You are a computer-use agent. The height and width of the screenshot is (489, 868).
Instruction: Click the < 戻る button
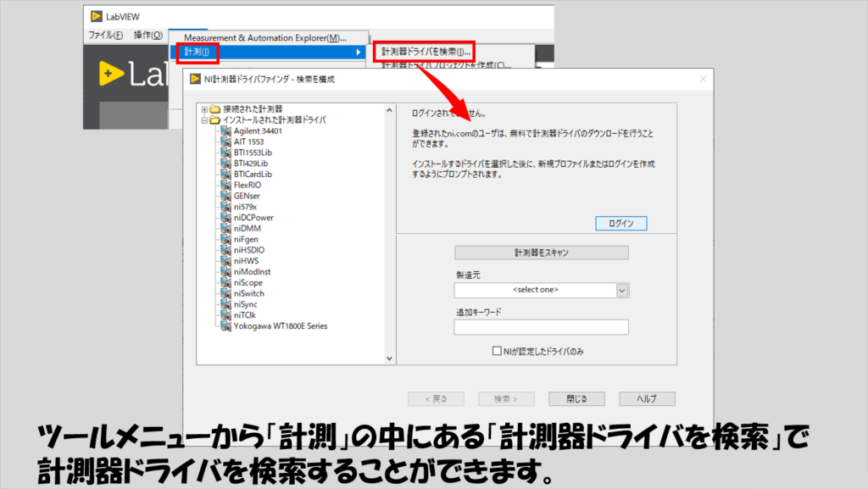[436, 399]
